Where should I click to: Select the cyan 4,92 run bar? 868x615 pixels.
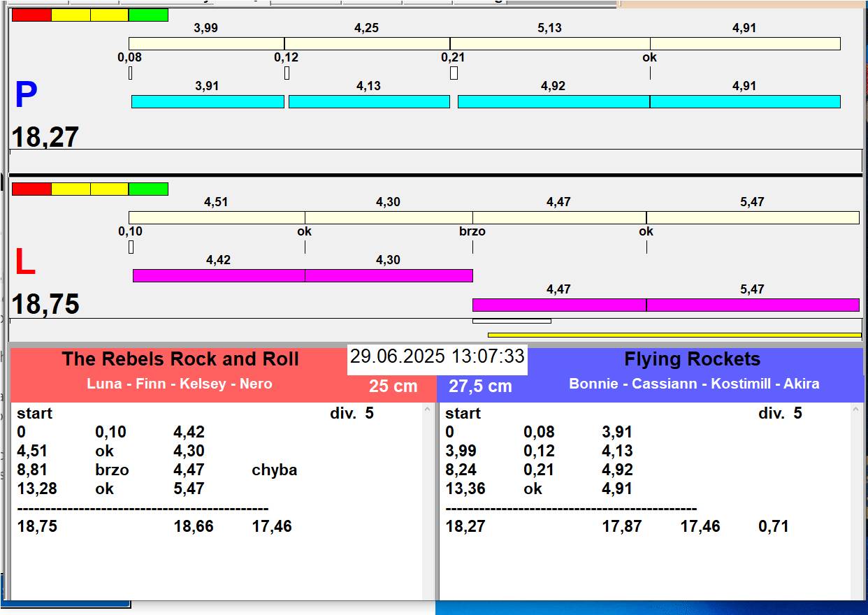[x=554, y=102]
